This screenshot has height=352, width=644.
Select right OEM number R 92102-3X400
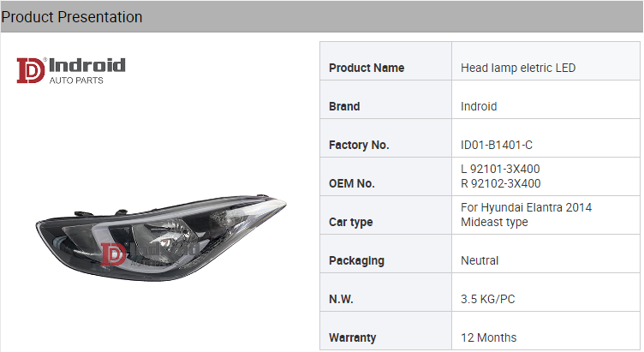click(501, 183)
